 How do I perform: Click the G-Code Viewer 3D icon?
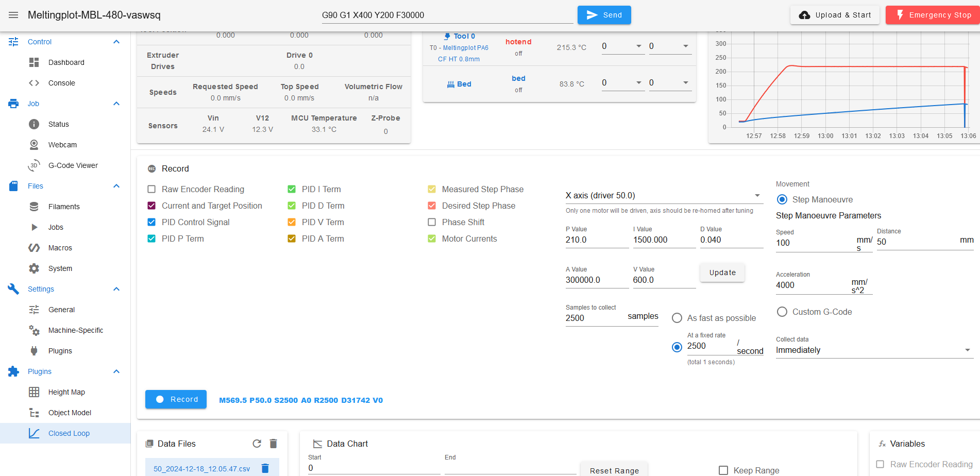pos(34,165)
